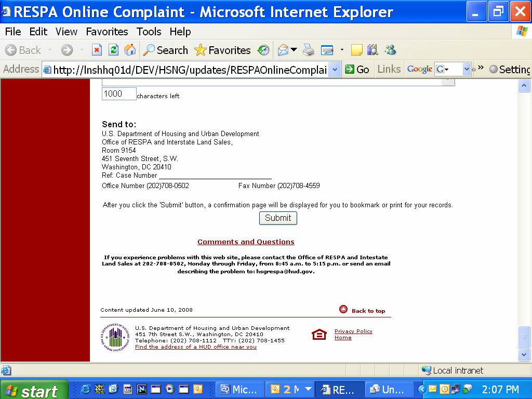Open the Links toolbar label
The width and height of the screenshot is (532, 399).
point(389,69)
